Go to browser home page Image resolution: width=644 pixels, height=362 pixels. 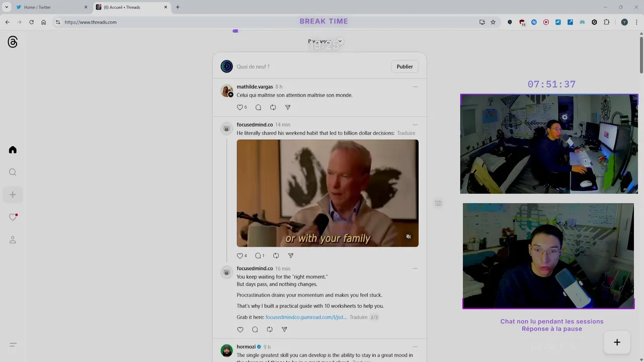point(44,22)
